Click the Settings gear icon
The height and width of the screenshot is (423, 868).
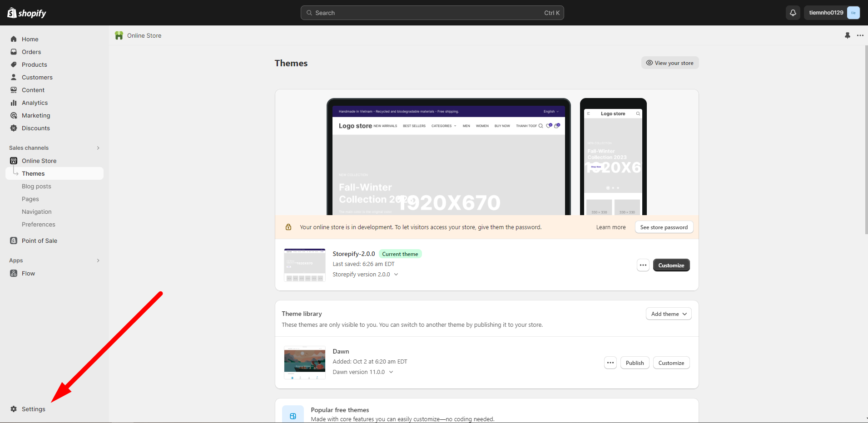tap(14, 409)
